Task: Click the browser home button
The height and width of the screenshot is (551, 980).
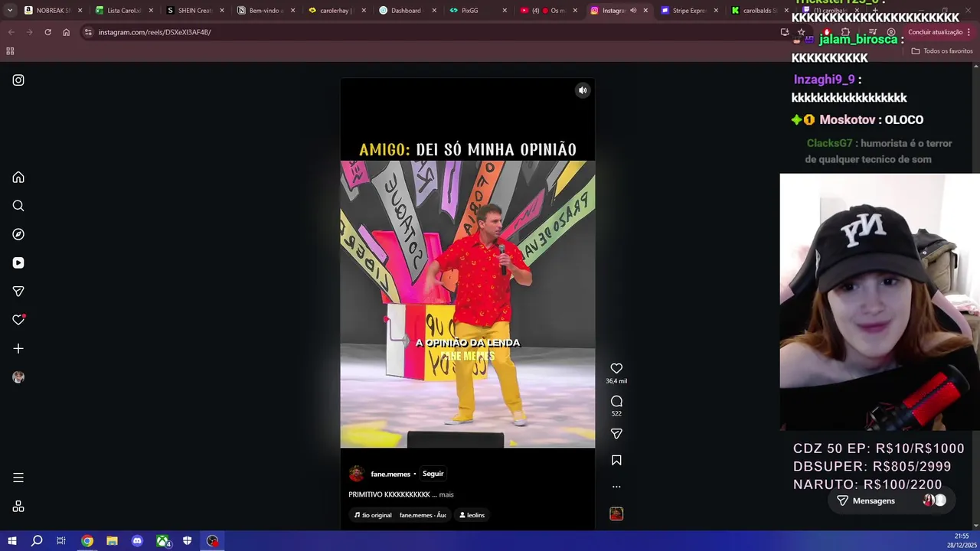Action: point(66,32)
